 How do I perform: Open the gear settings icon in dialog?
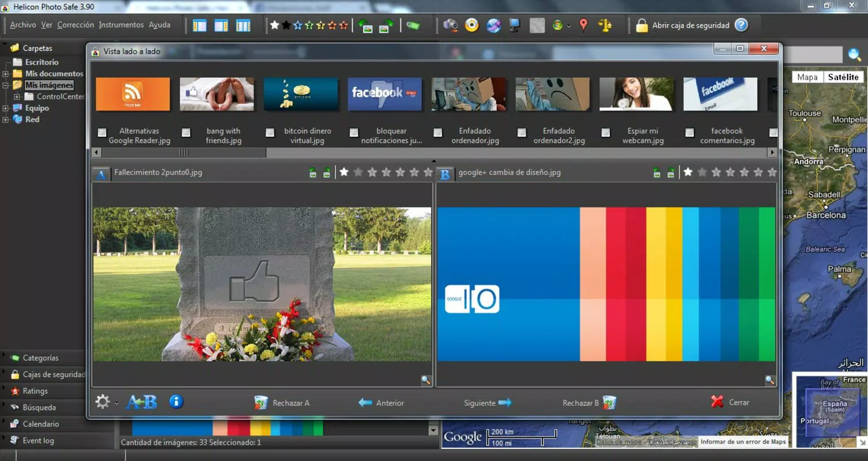(103, 402)
